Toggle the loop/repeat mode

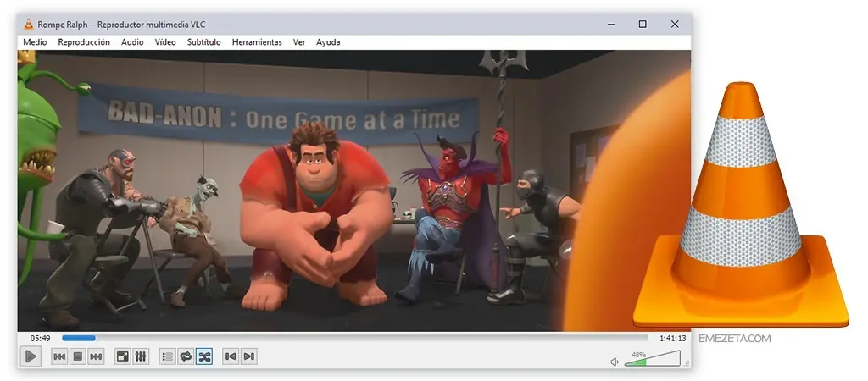pos(186,356)
